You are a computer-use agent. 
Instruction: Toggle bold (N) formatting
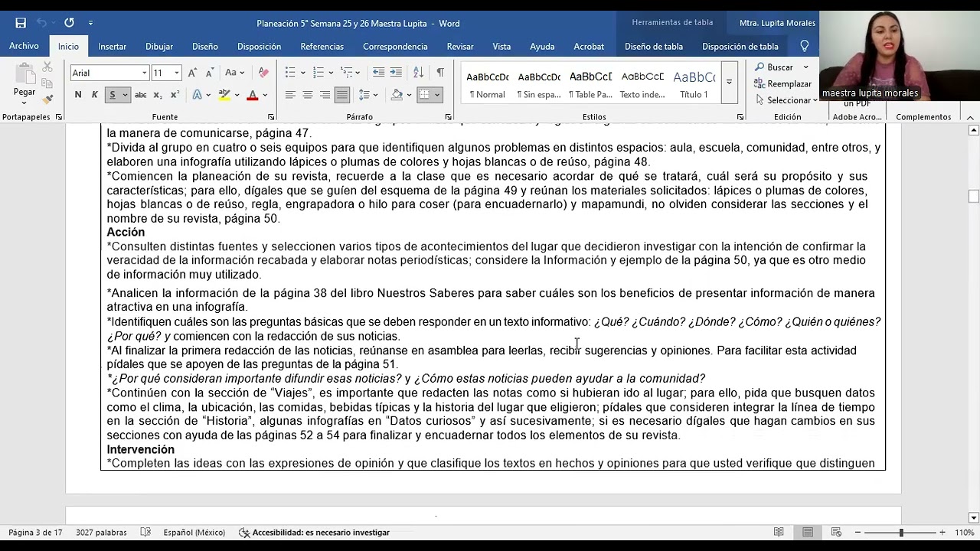[x=77, y=95]
